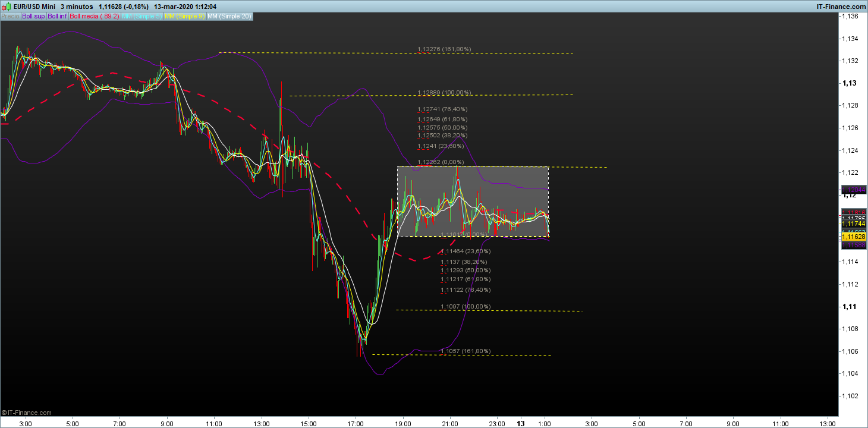This screenshot has width=868, height=428.
Task: Select the 1,12889 (100,00%) Fibonacci label
Action: [444, 93]
